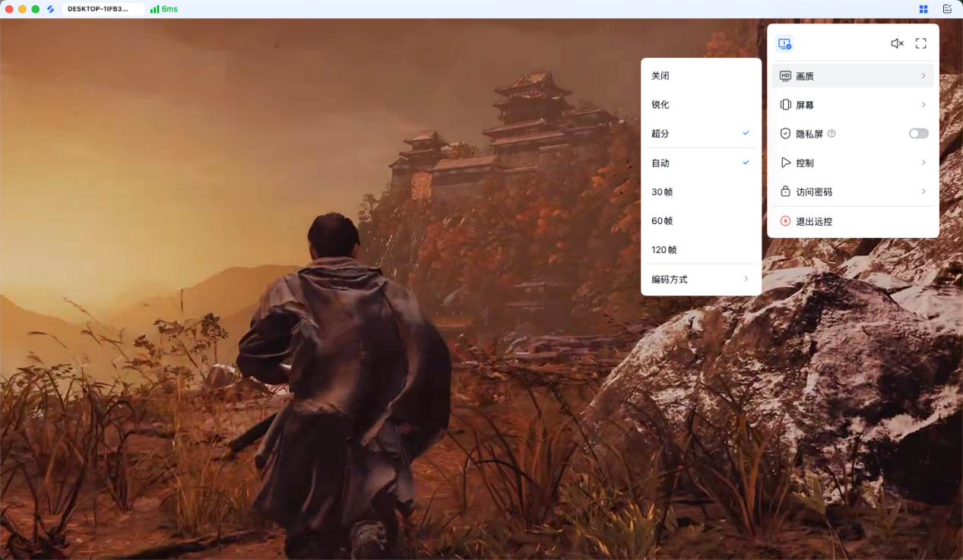963x560 pixels.
Task: Select the DESKTOP-1IFB3 device tab
Action: coord(103,9)
